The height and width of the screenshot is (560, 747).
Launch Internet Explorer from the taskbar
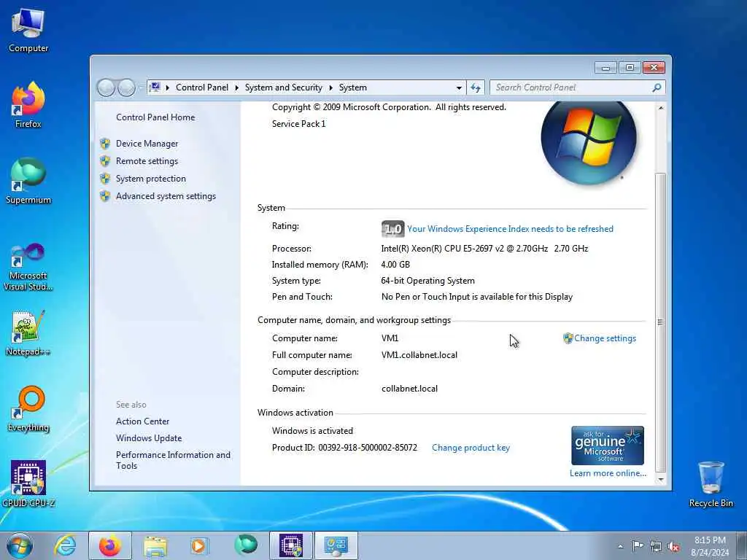coord(64,545)
